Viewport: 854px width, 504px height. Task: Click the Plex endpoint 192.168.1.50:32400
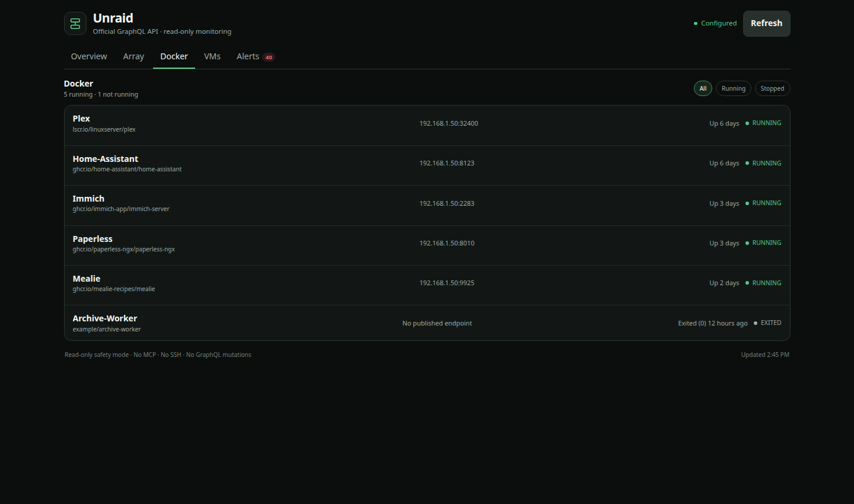tap(448, 123)
